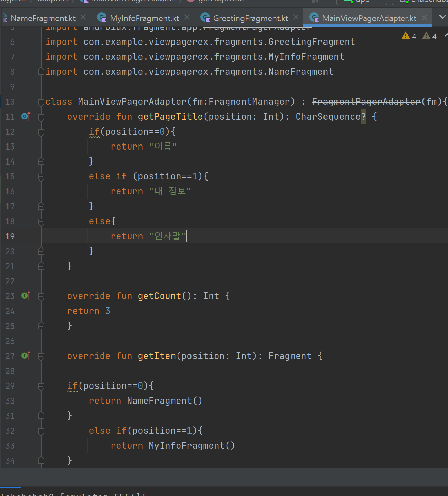This screenshot has width=448, height=496.
Task: Collapse the getPageTitle function fold marker
Action: [41, 117]
